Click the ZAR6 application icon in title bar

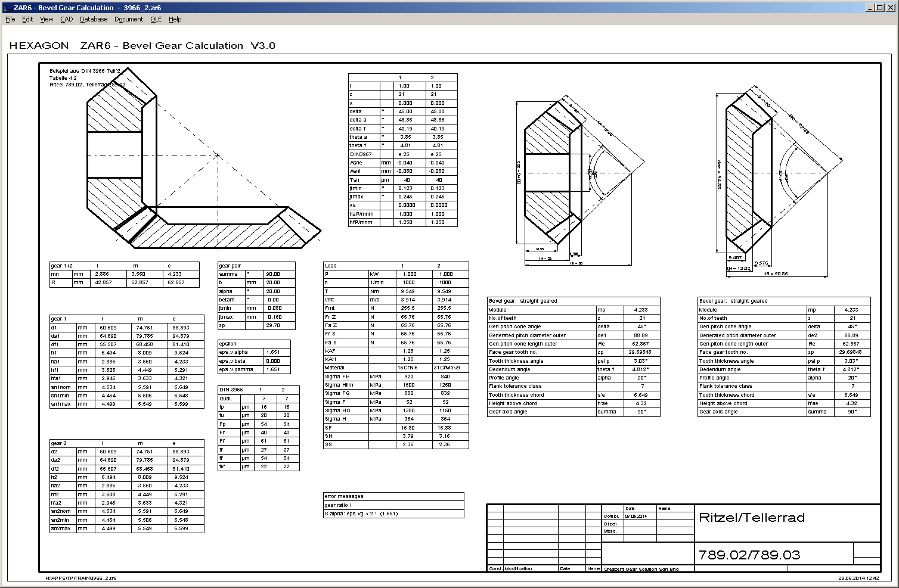7,7
